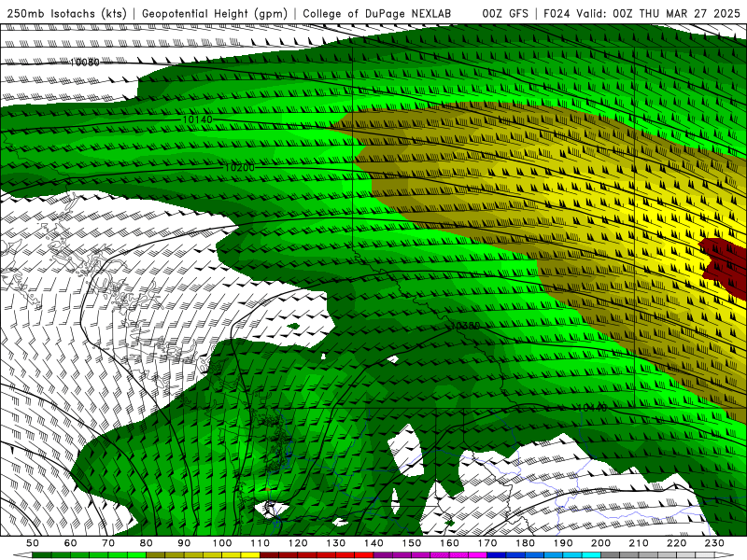The image size is (747, 560).
Task: Click the legend value 130
Action: [x=336, y=543]
